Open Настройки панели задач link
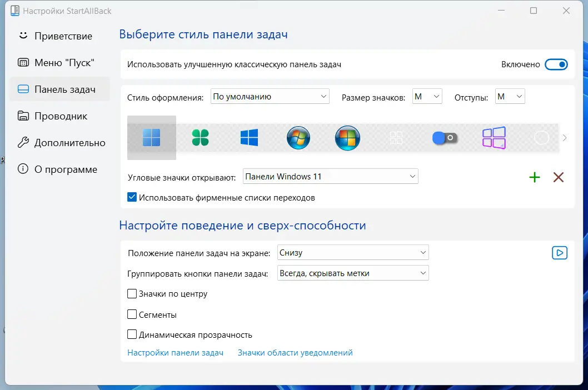 coord(176,352)
